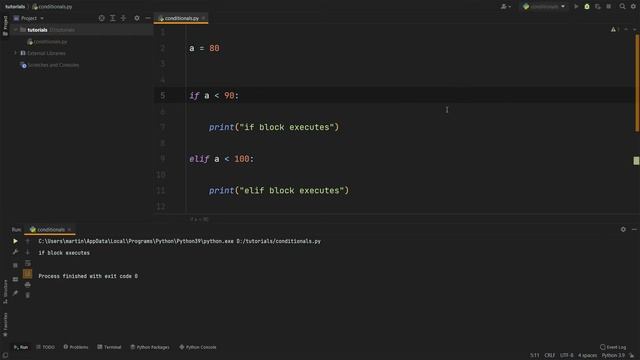This screenshot has width=640, height=360.
Task: Start debugging with the bug icon
Action: click(587, 7)
